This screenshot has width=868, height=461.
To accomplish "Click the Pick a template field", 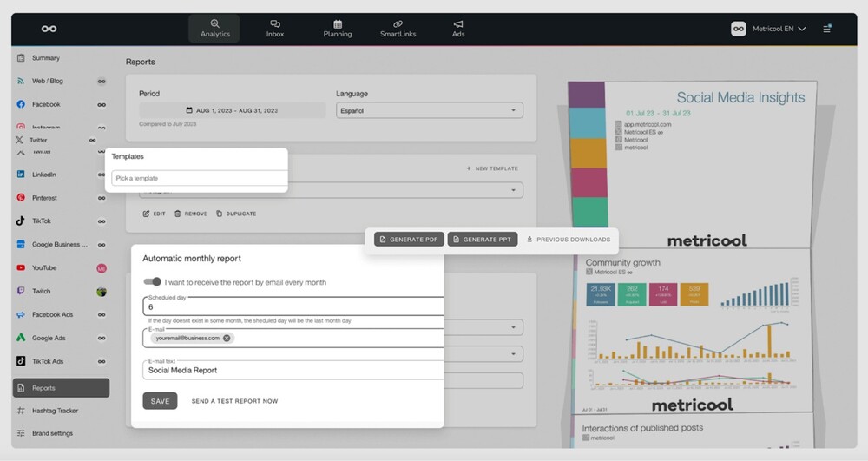I will (x=200, y=178).
